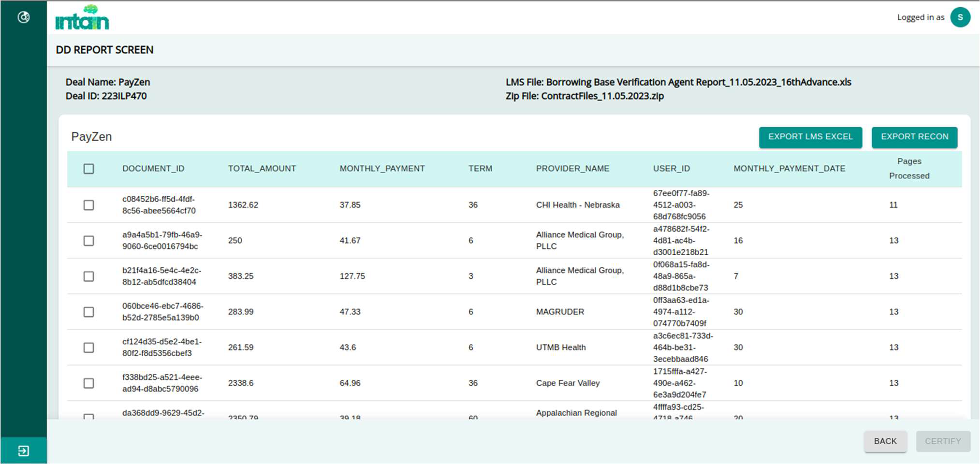Screen dimensions: 980x464
Task: Tick the UTMB Health row checkbox
Action: pyautogui.click(x=88, y=348)
